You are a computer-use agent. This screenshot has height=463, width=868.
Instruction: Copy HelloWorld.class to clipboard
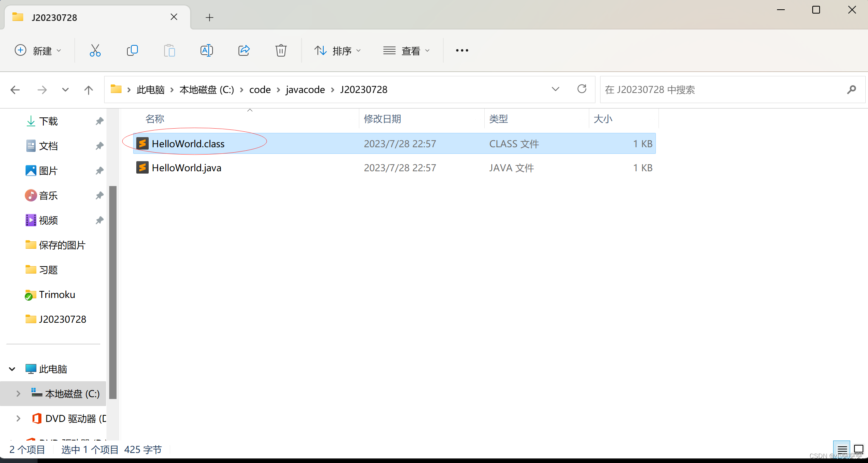[132, 50]
